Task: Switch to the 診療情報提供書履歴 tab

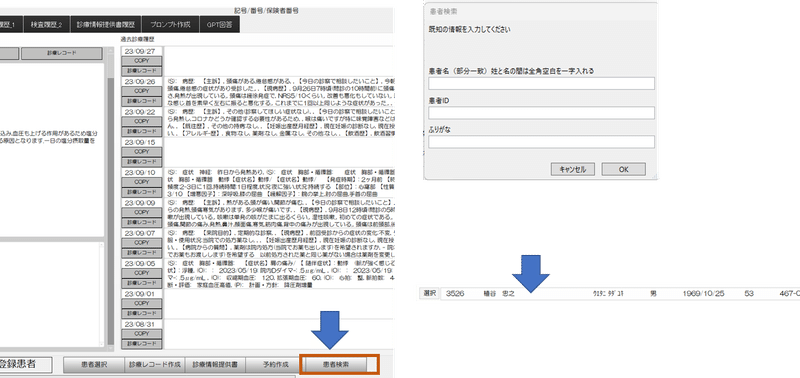Action: [106, 24]
